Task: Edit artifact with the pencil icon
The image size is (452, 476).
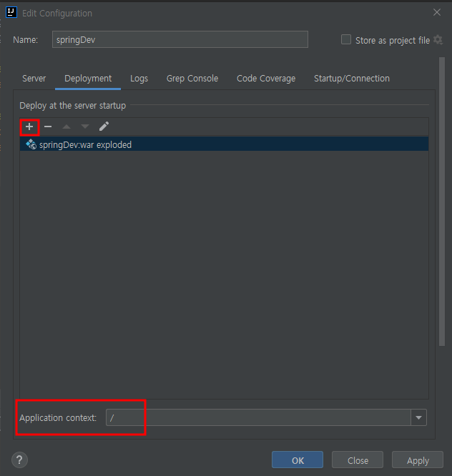Action: point(104,127)
